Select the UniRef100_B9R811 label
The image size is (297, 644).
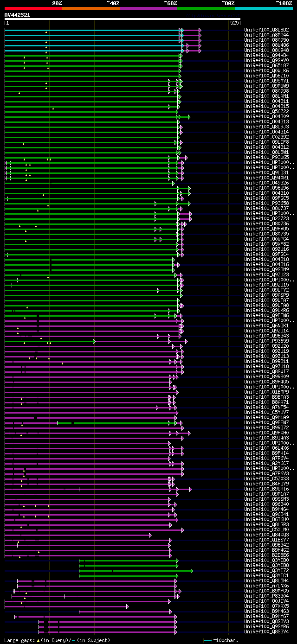(x=266, y=362)
